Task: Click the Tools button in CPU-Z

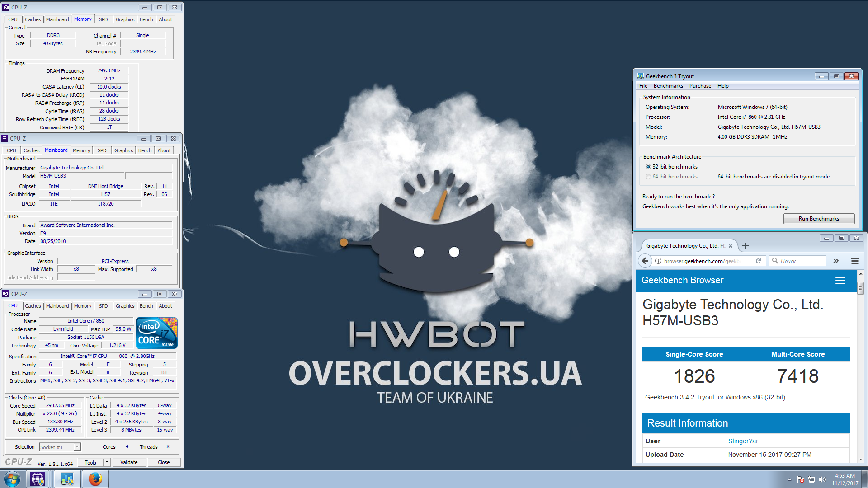Action: tap(90, 462)
